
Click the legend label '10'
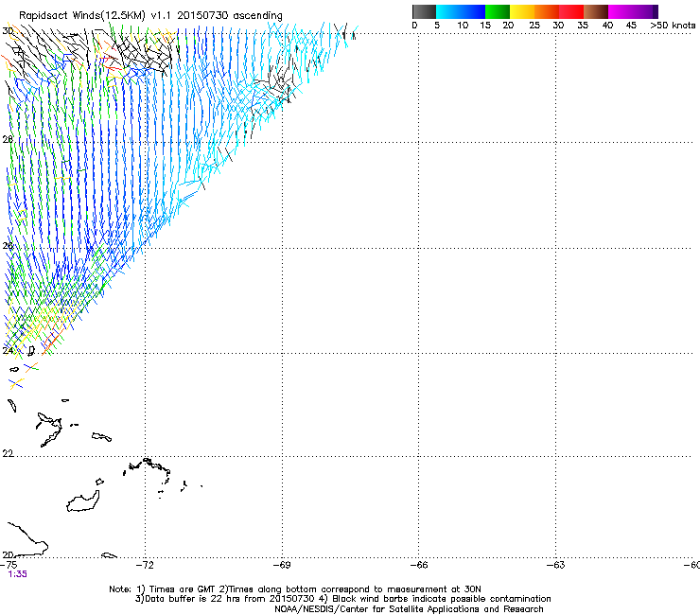(x=463, y=26)
